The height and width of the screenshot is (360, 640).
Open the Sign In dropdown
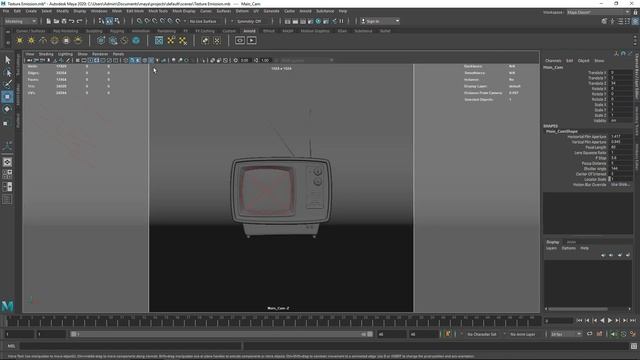click(380, 21)
